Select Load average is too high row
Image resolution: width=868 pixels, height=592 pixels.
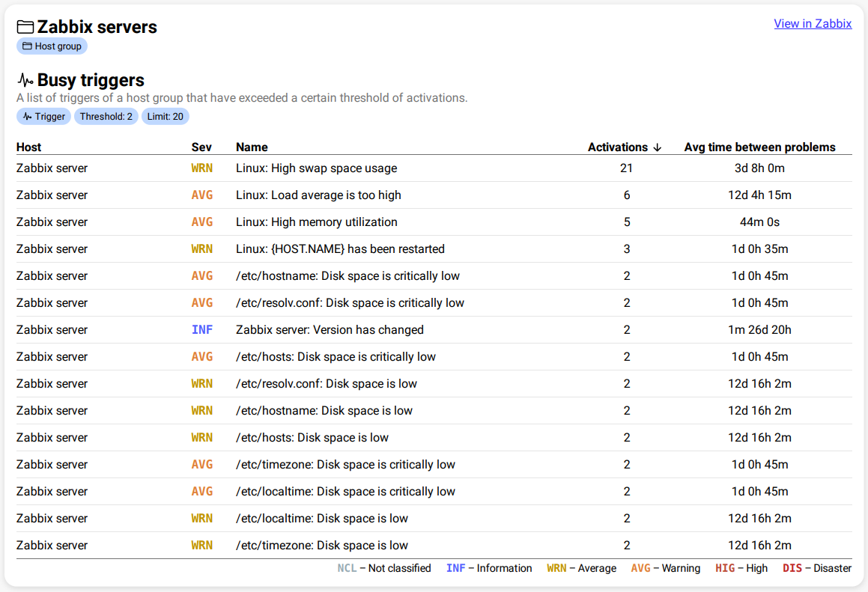click(x=318, y=195)
